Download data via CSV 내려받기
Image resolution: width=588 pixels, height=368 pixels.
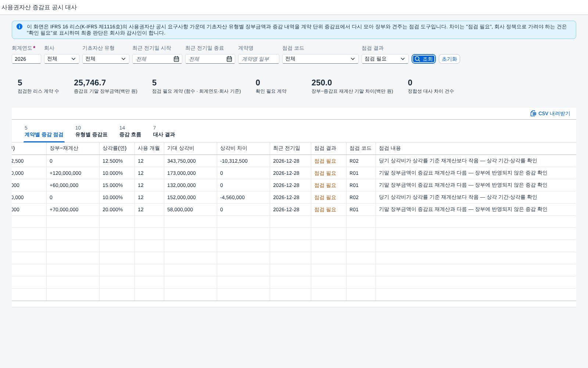tap(550, 113)
